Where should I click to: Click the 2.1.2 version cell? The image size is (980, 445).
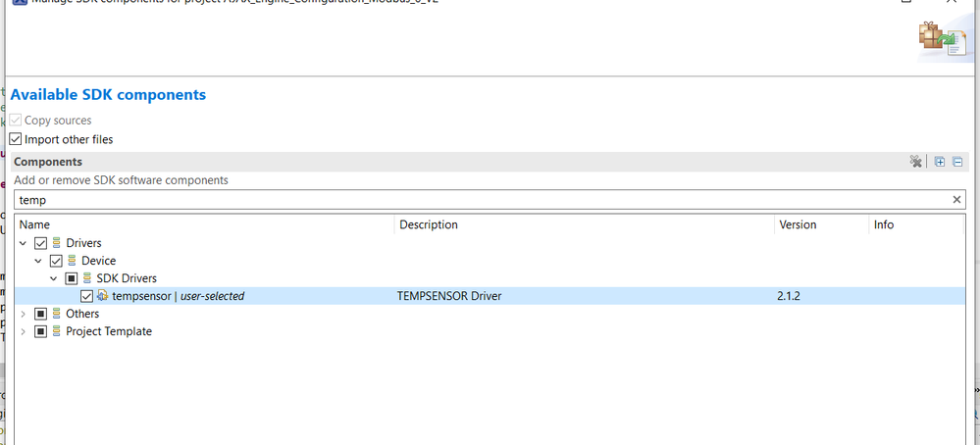789,296
